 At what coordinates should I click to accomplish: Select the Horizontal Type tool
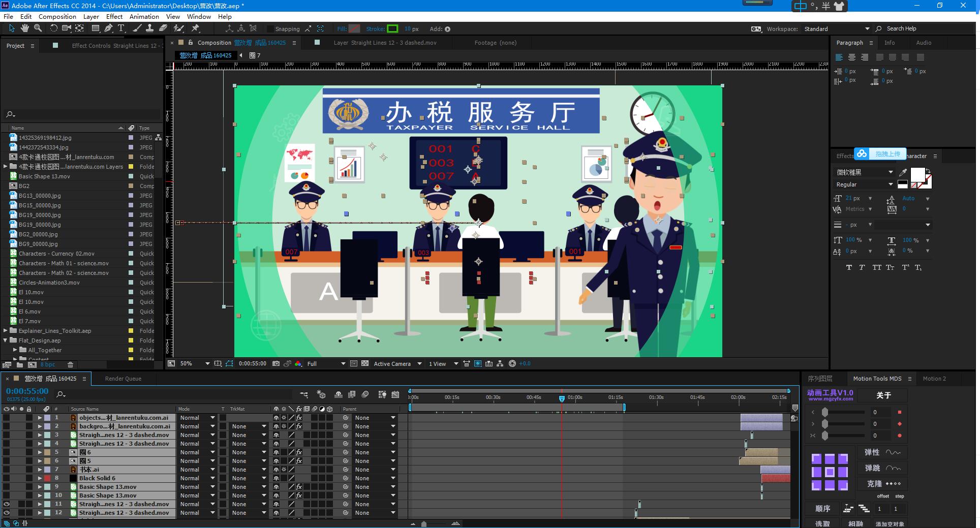tap(121, 28)
